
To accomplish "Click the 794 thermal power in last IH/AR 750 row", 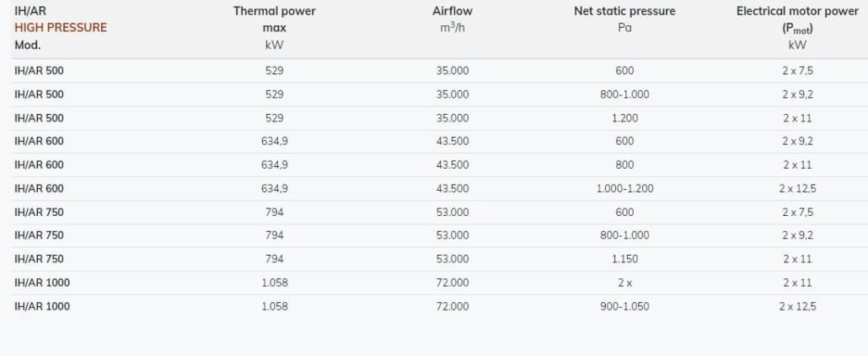I will point(274,259).
